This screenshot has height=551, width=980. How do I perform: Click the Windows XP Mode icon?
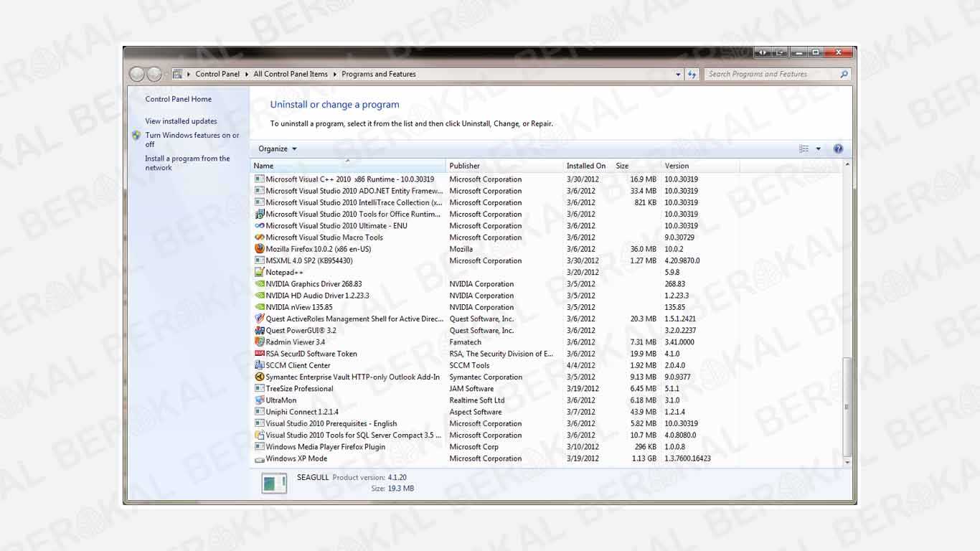tap(260, 458)
